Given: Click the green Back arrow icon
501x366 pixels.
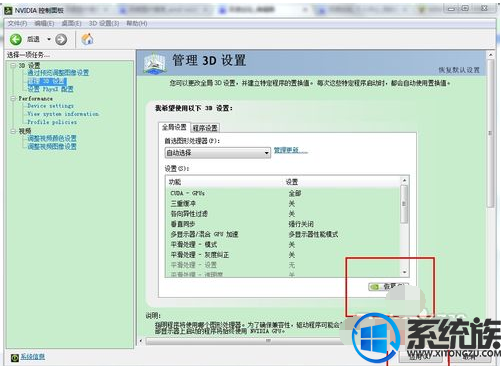Looking at the screenshot, I should click(15, 39).
